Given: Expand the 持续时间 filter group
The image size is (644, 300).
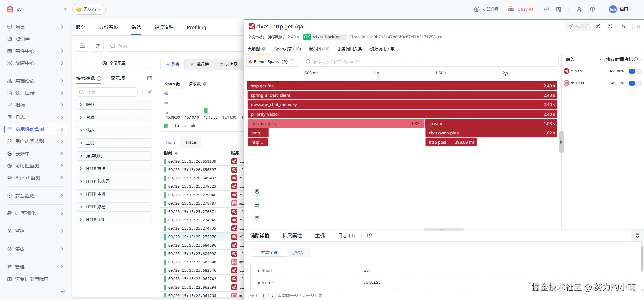Looking at the screenshot, I should click(114, 156).
